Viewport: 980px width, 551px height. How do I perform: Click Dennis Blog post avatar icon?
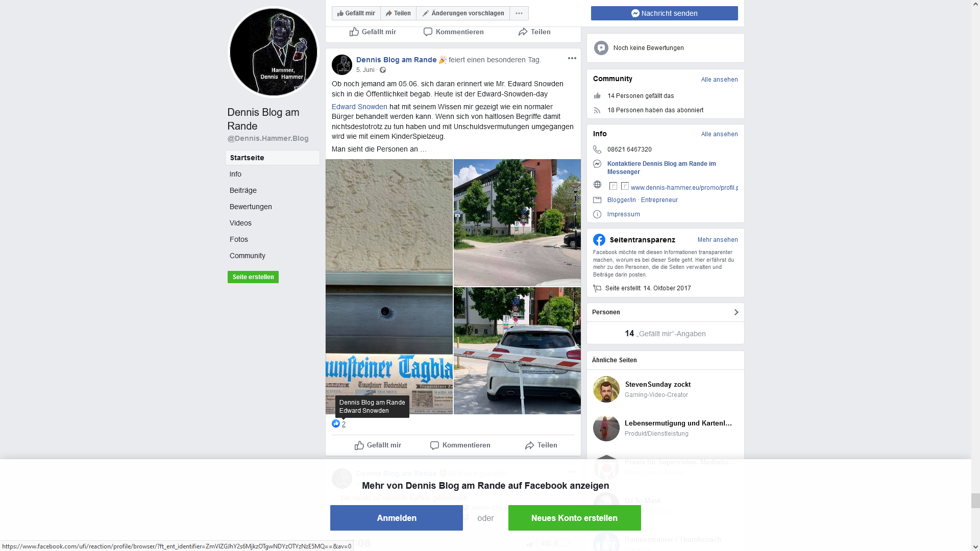tap(342, 65)
